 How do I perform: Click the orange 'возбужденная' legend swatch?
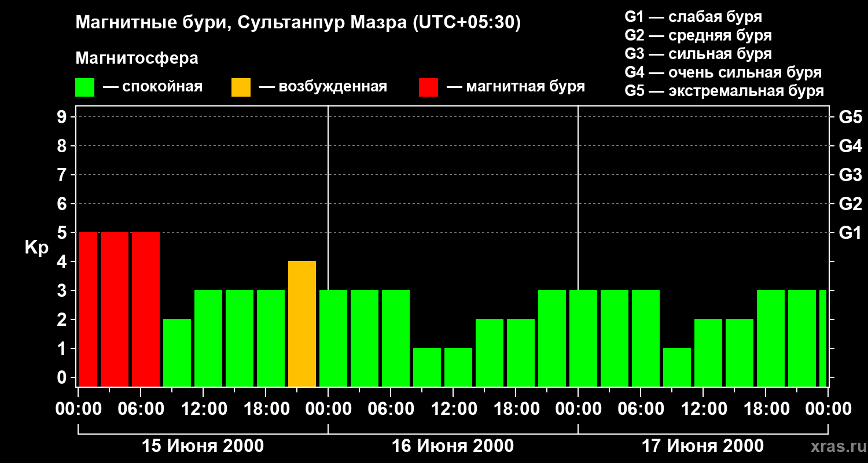click(241, 87)
